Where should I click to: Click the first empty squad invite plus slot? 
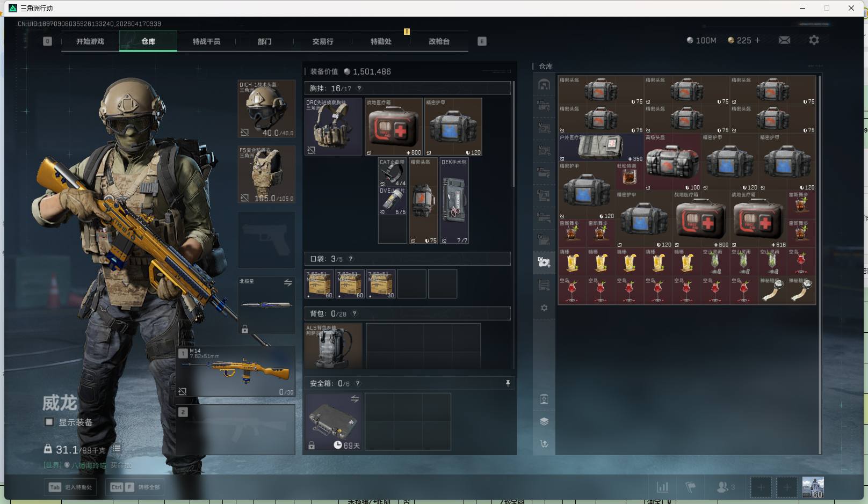click(x=761, y=487)
